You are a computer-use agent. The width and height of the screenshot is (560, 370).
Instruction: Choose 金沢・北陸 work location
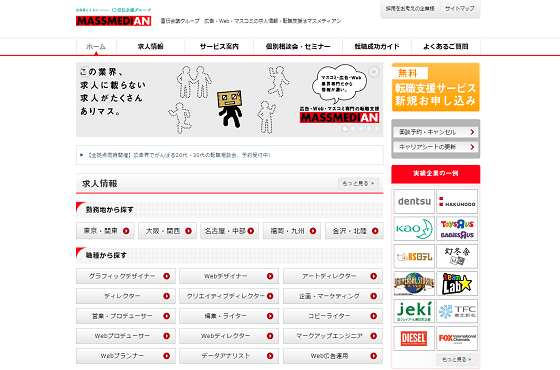click(x=354, y=231)
